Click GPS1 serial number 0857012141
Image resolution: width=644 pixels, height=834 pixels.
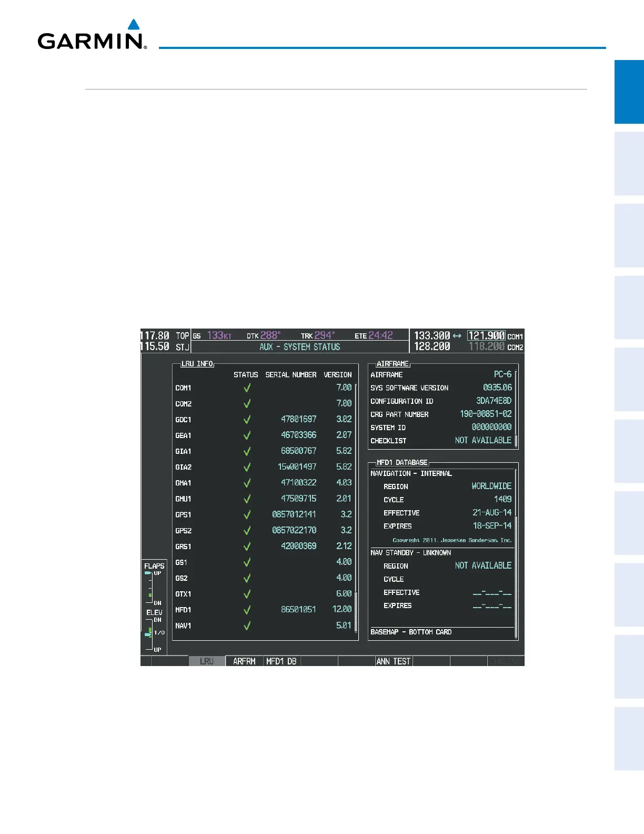(294, 514)
